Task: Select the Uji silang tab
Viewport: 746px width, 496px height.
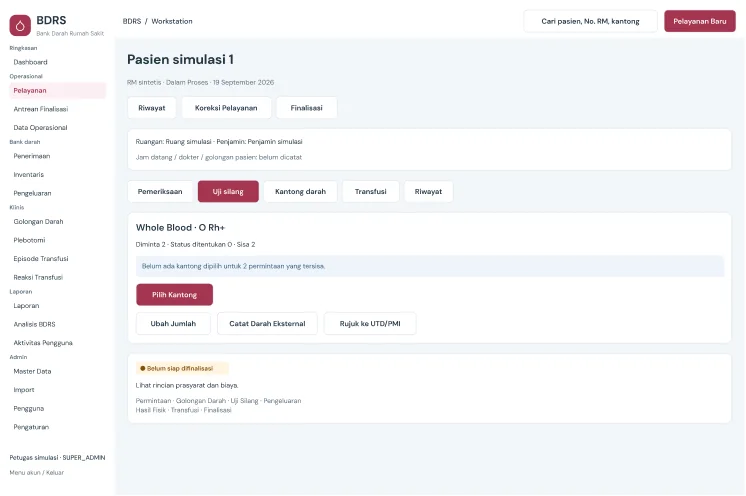Action: 228,192
